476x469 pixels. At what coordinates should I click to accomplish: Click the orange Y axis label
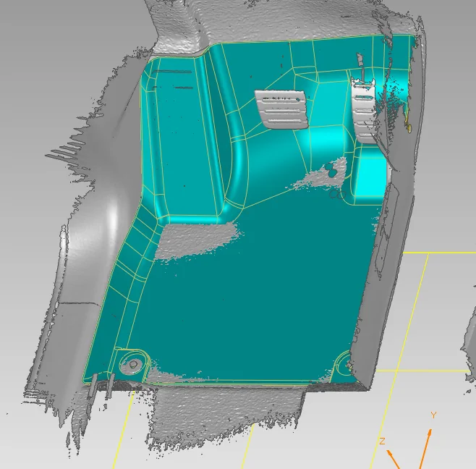point(433,415)
